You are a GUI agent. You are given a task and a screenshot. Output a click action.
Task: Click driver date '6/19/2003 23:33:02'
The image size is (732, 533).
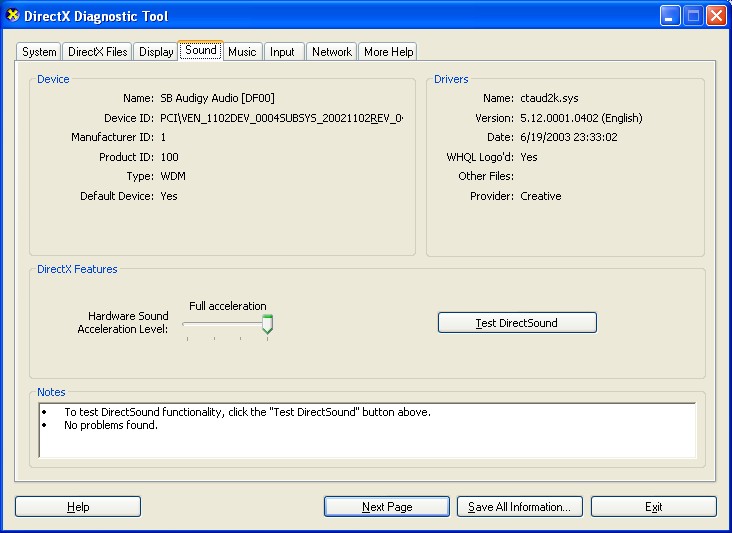point(569,137)
